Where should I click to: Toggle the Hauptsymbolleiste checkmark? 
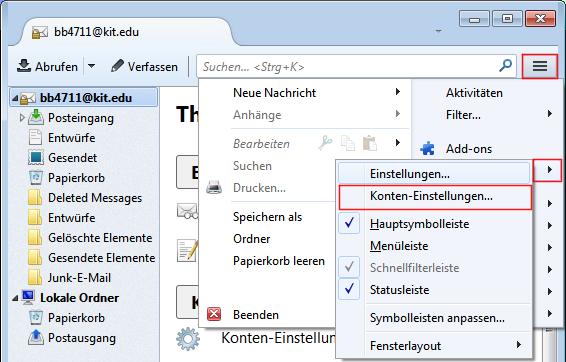[349, 223]
